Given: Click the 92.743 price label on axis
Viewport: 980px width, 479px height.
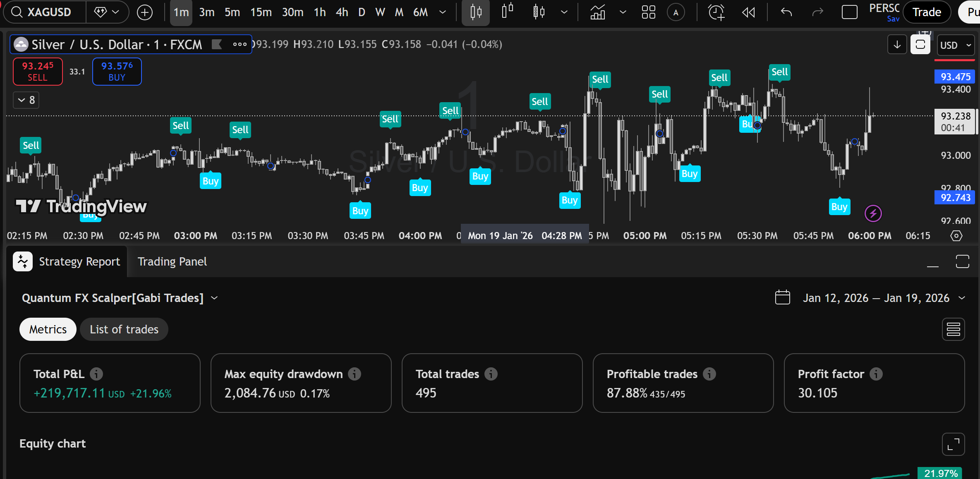Looking at the screenshot, I should tap(955, 197).
